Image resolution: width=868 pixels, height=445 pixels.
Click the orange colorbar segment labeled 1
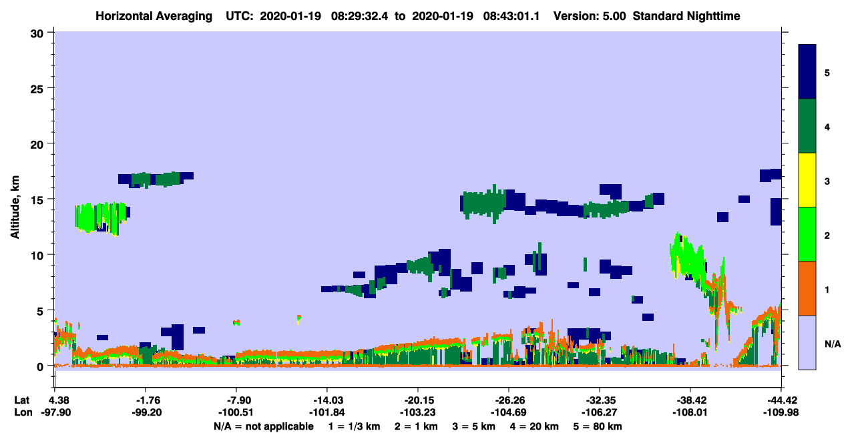(808, 288)
